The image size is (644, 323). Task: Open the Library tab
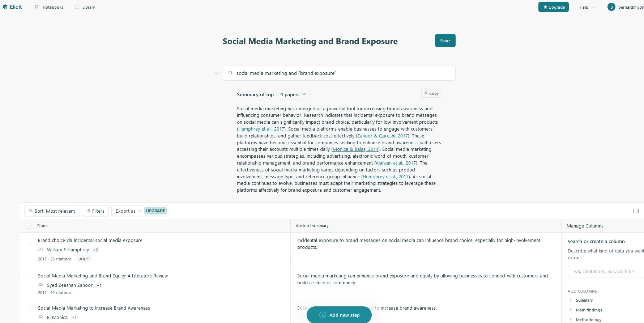click(x=85, y=7)
